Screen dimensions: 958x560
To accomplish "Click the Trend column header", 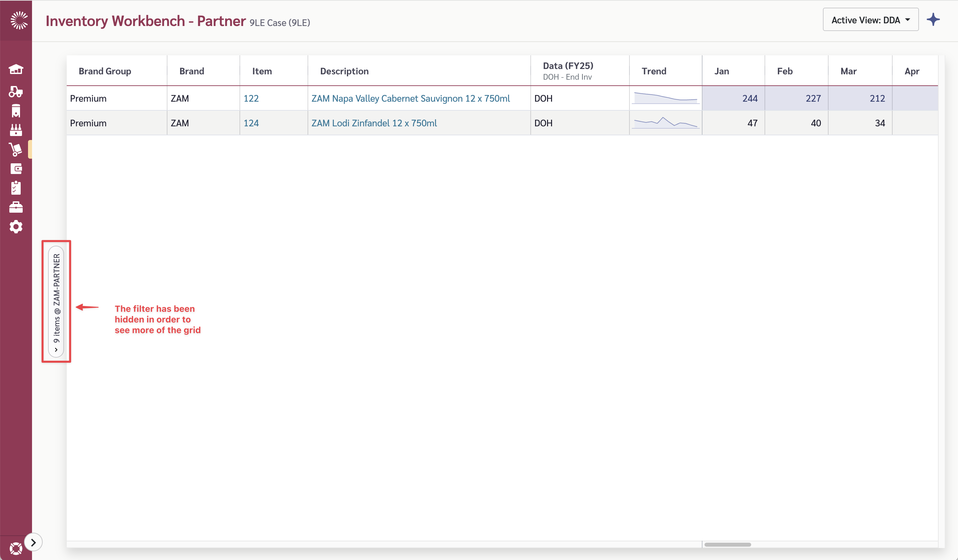I will [654, 71].
